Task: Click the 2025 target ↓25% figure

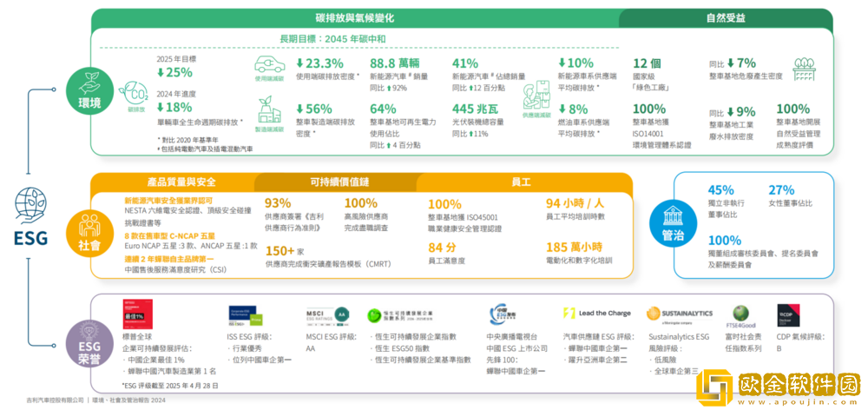Action: [174, 73]
